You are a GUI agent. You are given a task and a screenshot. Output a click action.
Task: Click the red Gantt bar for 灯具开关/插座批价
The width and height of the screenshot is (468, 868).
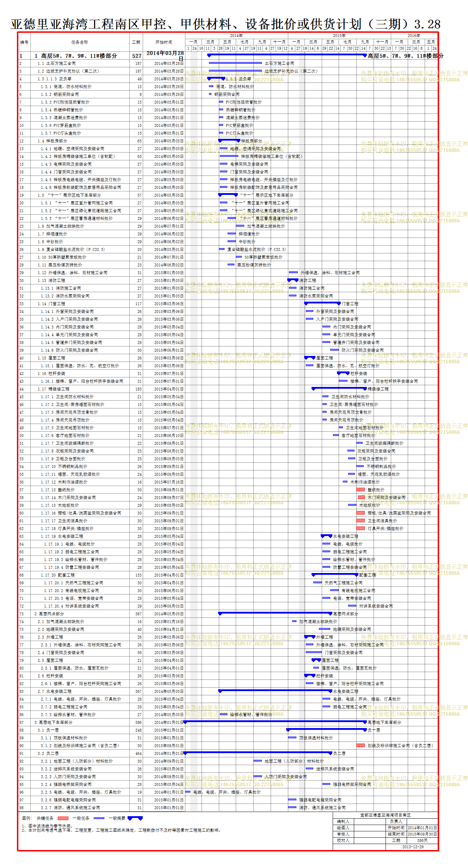coord(361,528)
